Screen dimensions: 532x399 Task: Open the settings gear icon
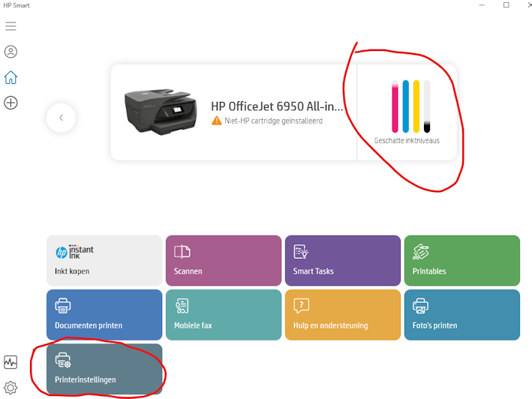(x=11, y=388)
